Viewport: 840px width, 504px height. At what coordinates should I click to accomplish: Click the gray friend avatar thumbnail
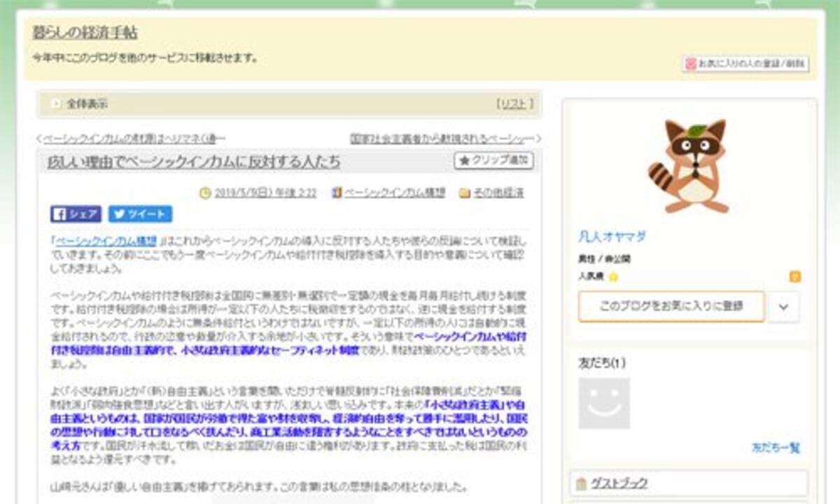click(x=604, y=403)
